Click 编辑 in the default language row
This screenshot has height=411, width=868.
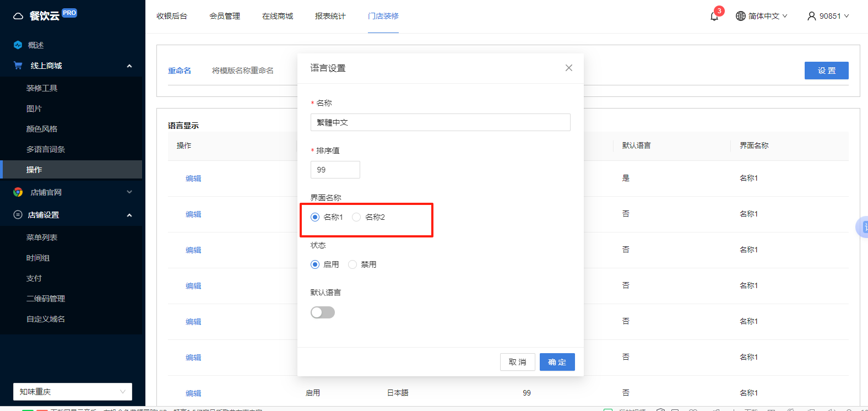coord(193,179)
